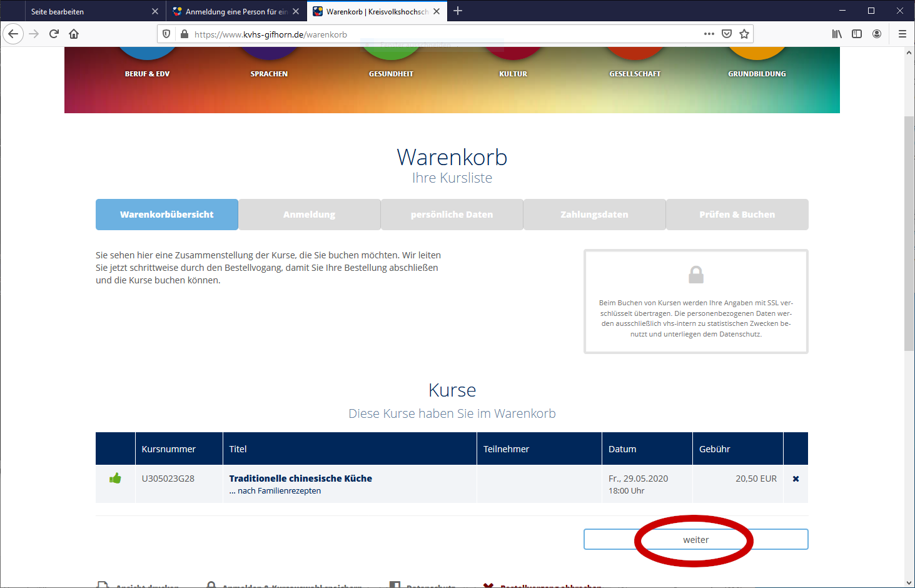Viewport: 915px width, 588px height.
Task: Reload the current page
Action: [x=54, y=34]
